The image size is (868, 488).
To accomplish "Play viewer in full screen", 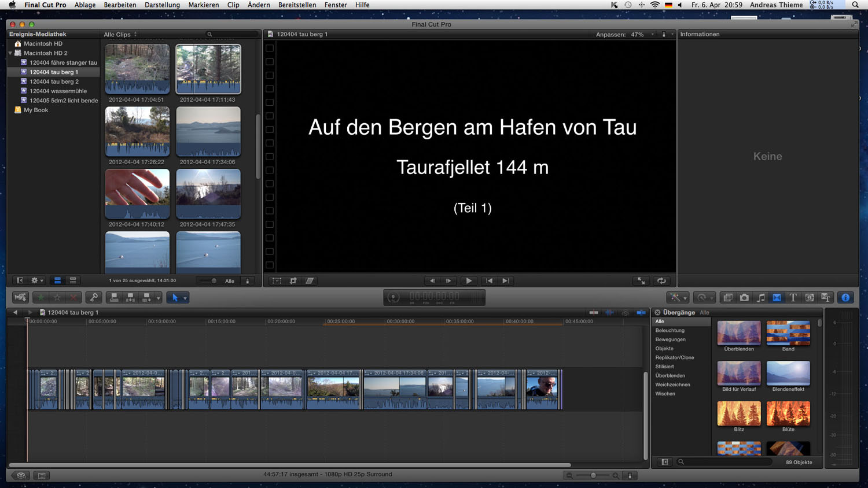I will [641, 280].
